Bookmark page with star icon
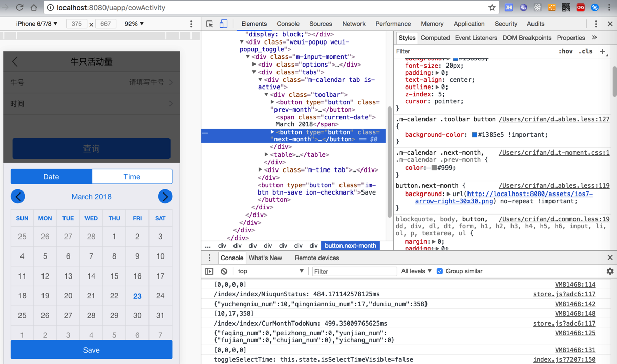 pyautogui.click(x=492, y=8)
